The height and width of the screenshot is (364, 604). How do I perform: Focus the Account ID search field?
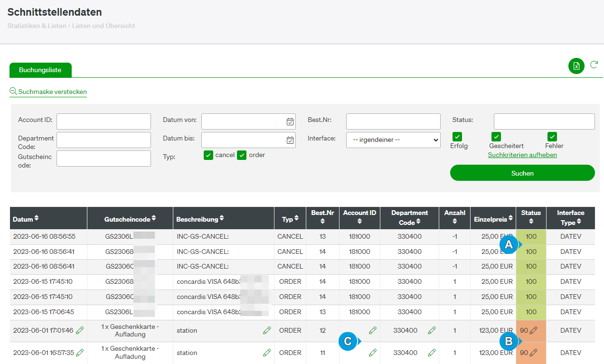coord(104,121)
